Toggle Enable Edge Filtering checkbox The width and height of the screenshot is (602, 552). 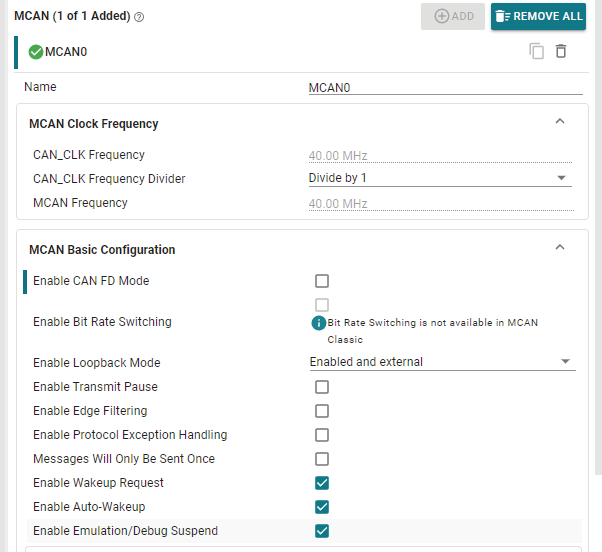click(x=322, y=411)
